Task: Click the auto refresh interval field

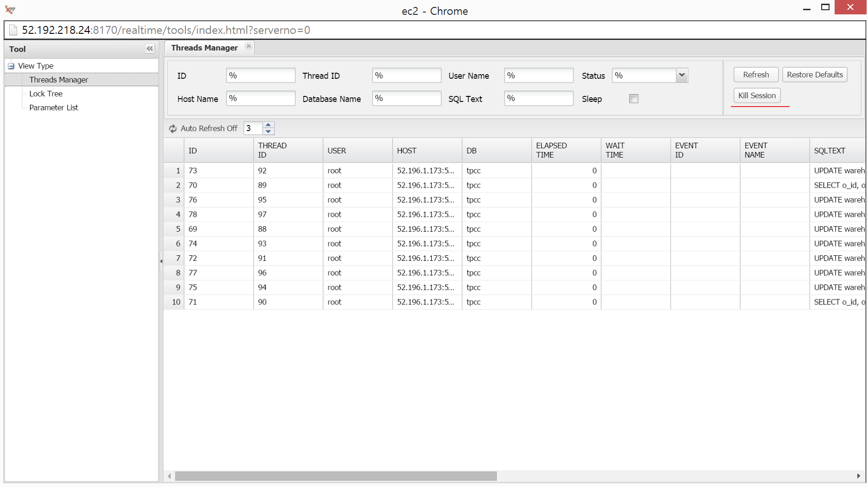Action: tap(253, 128)
